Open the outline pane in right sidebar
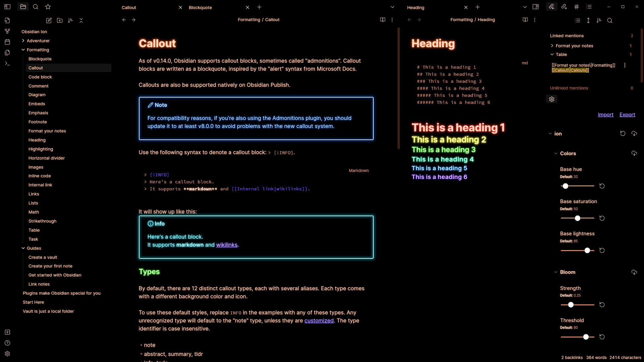Image resolution: width=644 pixels, height=362 pixels. [x=589, y=7]
